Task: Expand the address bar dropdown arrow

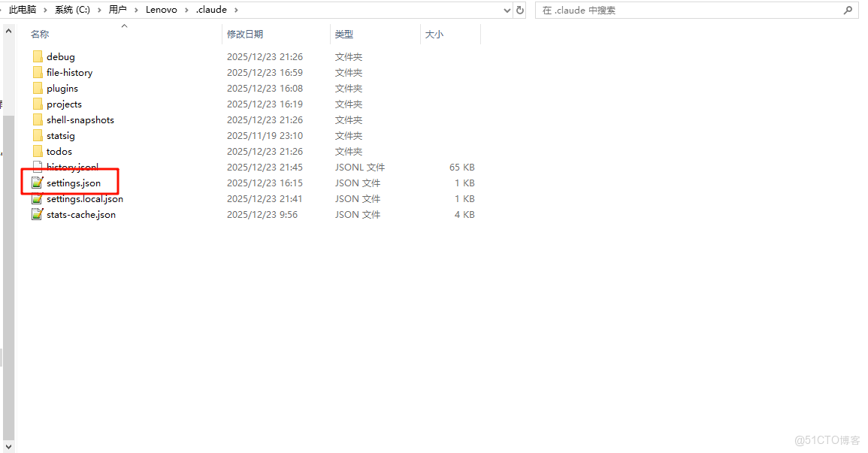Action: [507, 10]
